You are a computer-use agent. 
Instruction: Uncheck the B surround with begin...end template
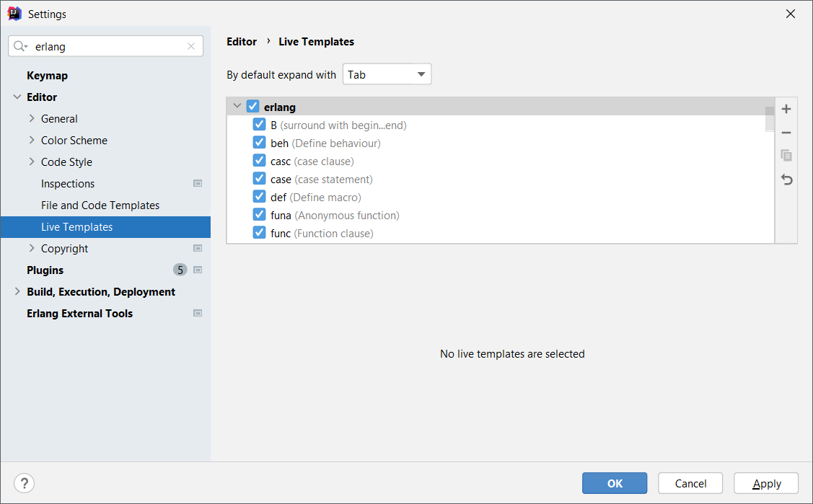259,124
